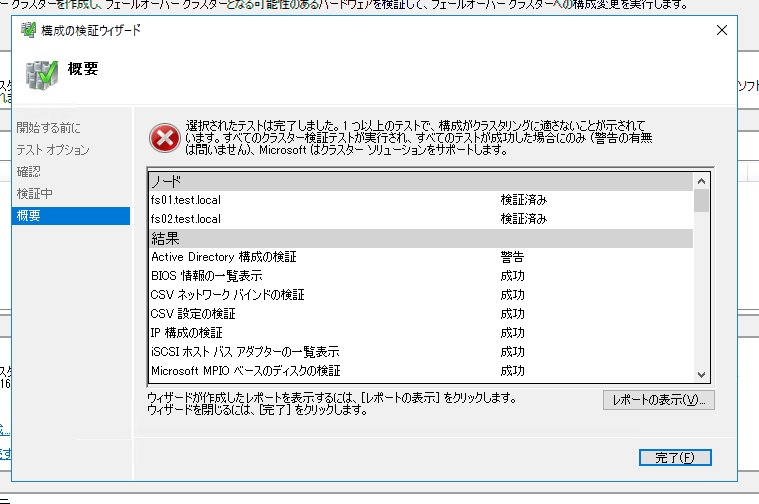This screenshot has height=504, width=759.
Task: Select highlighted 概要 wizard step
Action: pos(71,216)
